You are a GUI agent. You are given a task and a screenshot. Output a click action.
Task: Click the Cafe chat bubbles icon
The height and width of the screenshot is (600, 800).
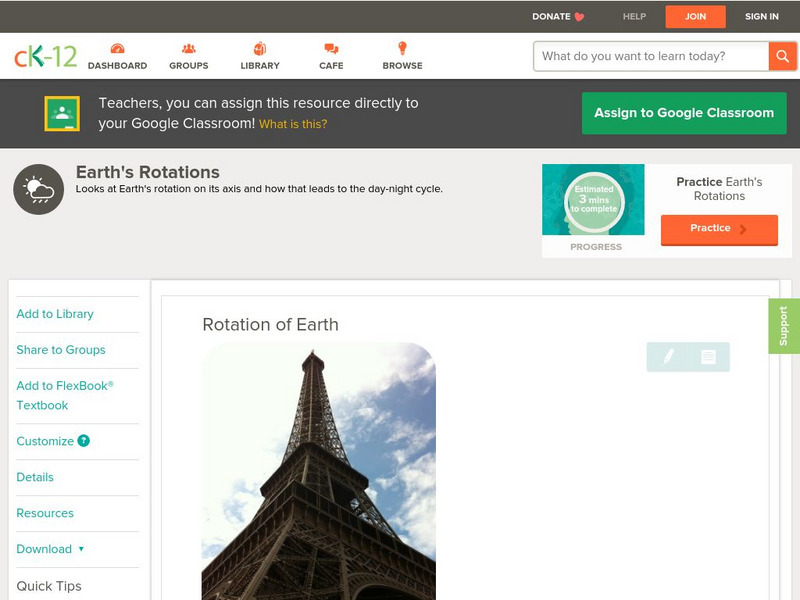click(x=332, y=49)
